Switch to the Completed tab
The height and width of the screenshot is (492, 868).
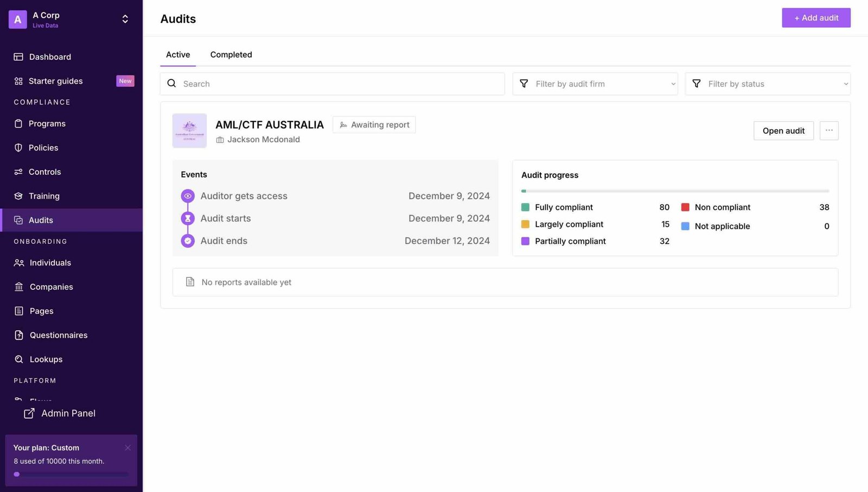(x=231, y=55)
